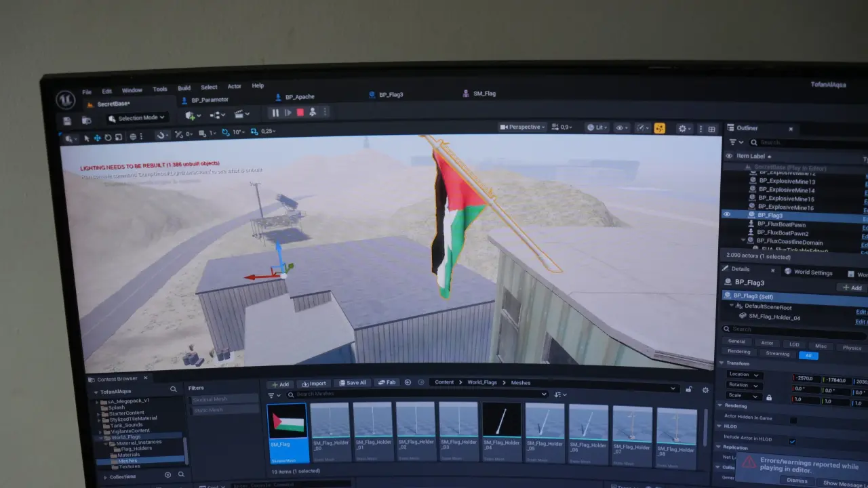Click the Eject from player icon
The width and height of the screenshot is (868, 488).
313,113
